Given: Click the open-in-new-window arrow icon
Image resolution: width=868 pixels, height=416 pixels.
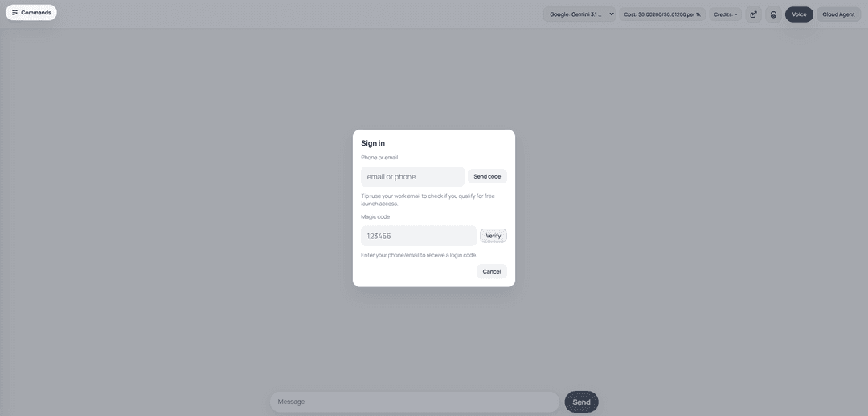Looking at the screenshot, I should coord(753,14).
